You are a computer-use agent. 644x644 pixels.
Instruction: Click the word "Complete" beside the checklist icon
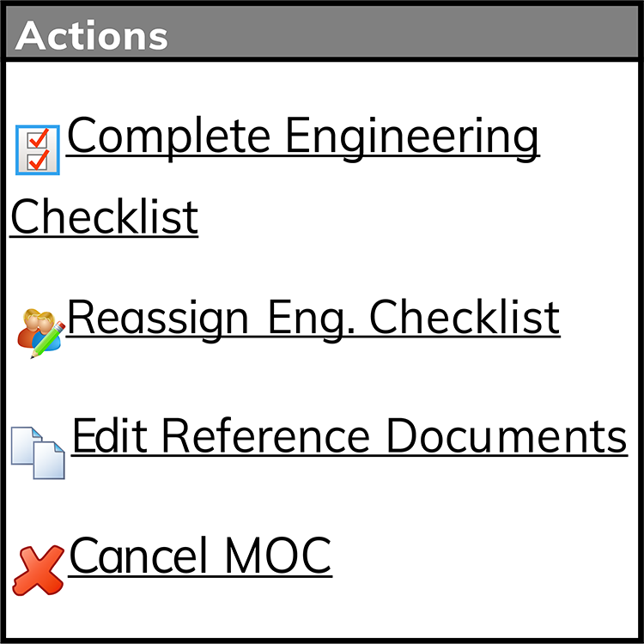click(169, 137)
